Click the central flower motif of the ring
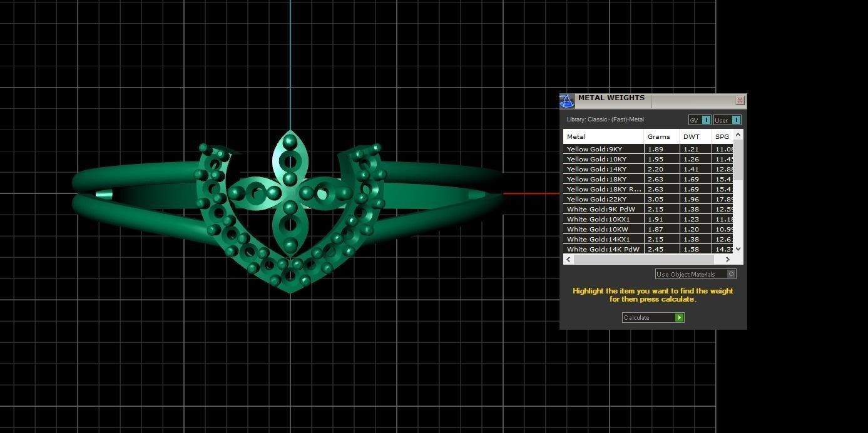 tap(290, 192)
